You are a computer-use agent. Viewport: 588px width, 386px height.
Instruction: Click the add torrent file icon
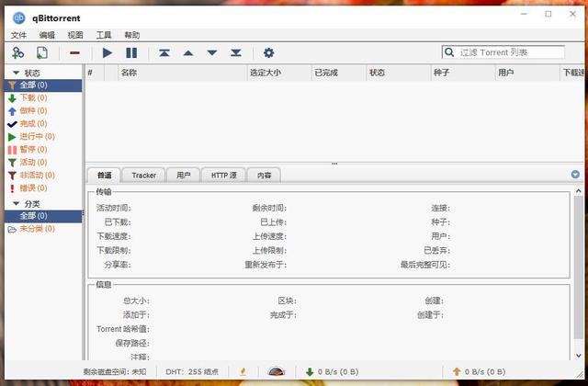click(x=42, y=53)
